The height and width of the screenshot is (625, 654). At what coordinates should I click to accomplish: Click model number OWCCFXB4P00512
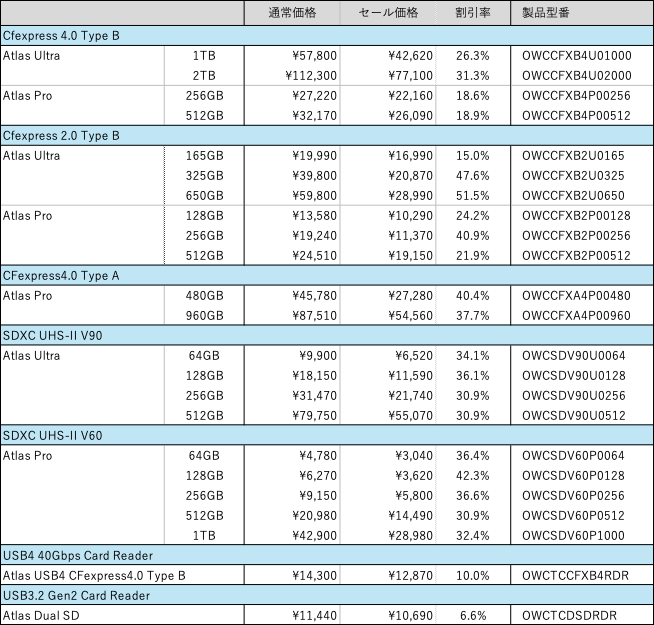(576, 116)
